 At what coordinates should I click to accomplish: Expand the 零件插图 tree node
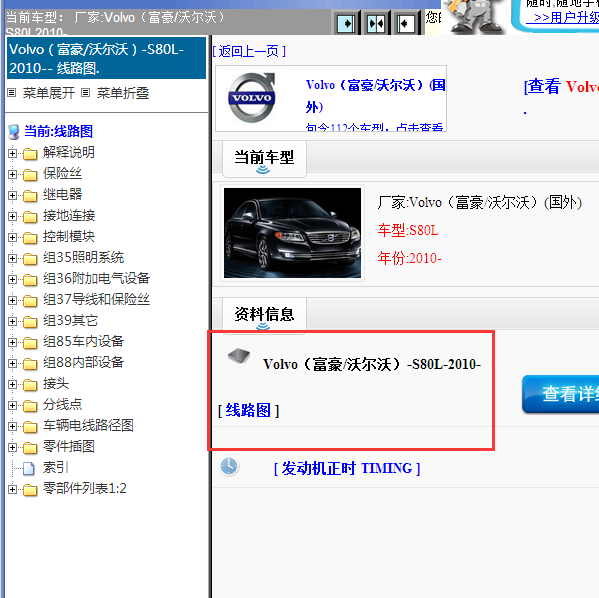(12, 447)
